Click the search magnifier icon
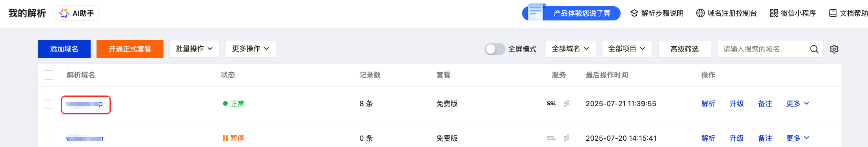 814,49
